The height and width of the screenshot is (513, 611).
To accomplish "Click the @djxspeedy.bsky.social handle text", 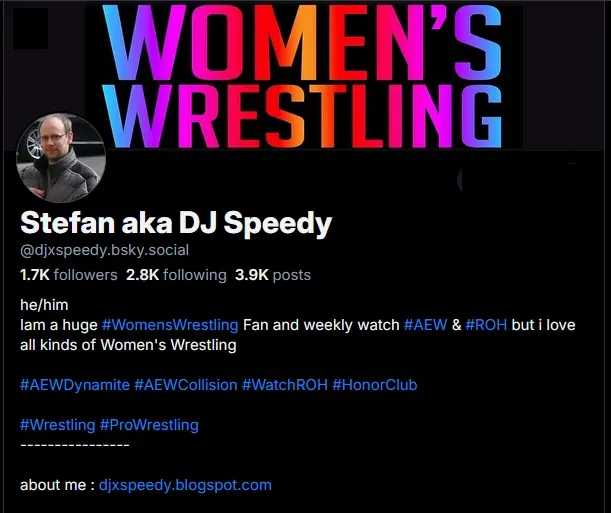I will pos(104,250).
